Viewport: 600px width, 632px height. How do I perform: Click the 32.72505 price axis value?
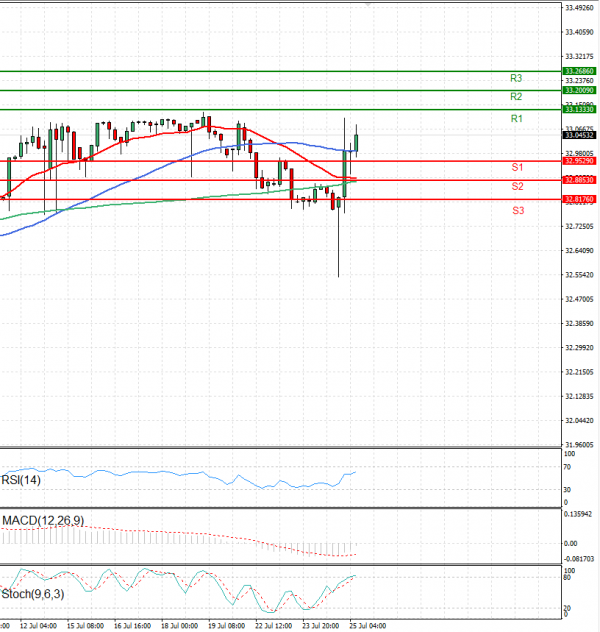[579, 227]
